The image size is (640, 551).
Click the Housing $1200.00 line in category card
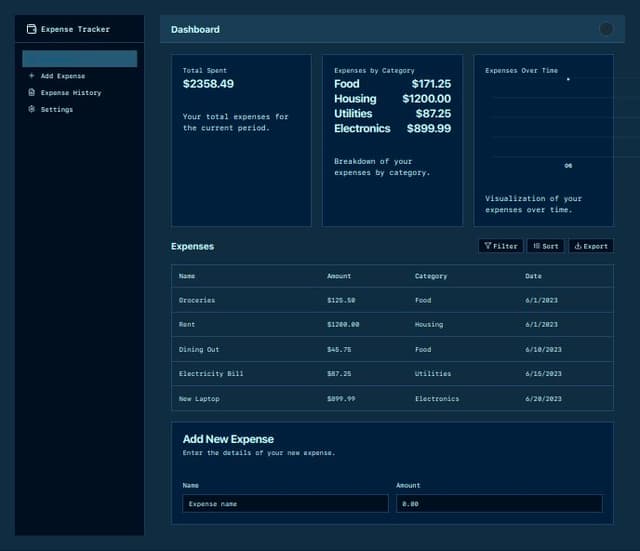pos(392,99)
